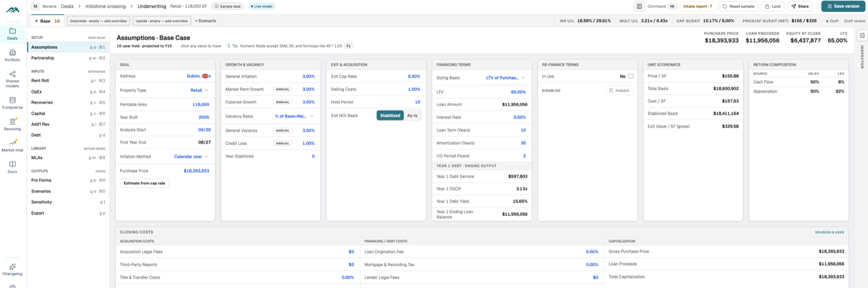Open Debt inputs

point(68,135)
